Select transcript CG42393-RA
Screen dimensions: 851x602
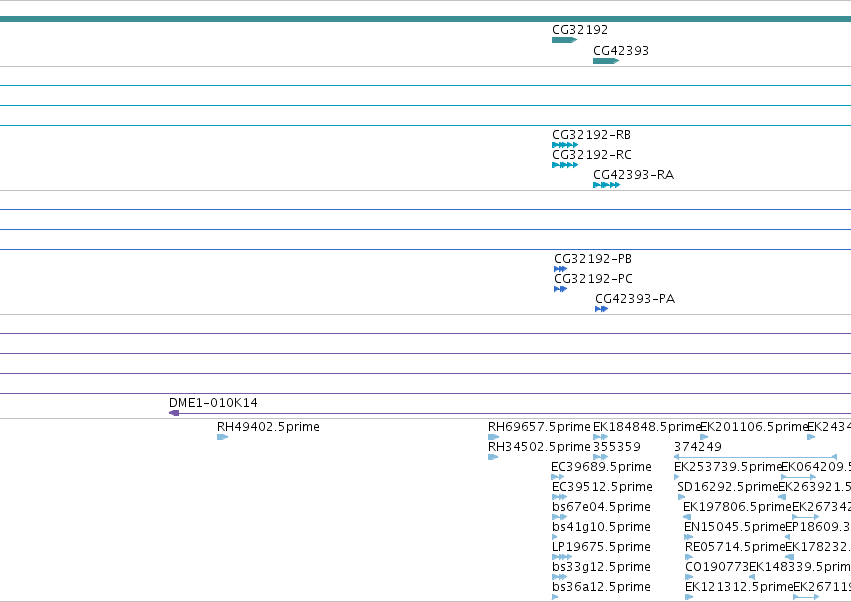pyautogui.click(x=633, y=175)
